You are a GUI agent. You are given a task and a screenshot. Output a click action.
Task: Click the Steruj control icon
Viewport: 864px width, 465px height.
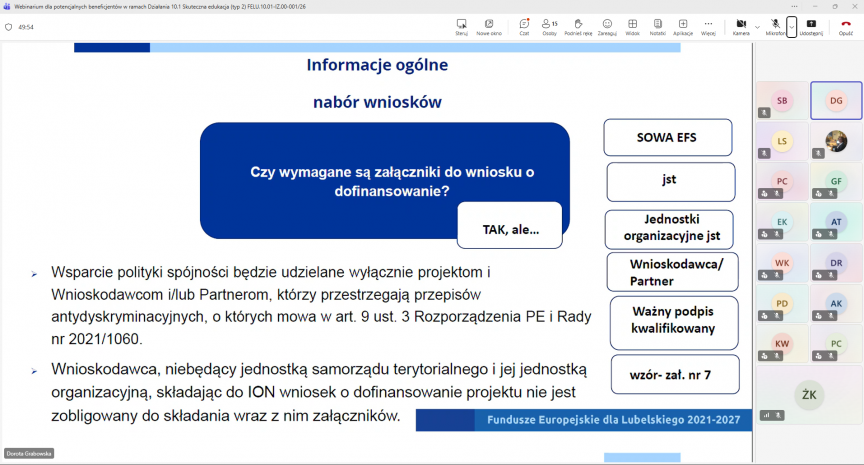point(461,26)
